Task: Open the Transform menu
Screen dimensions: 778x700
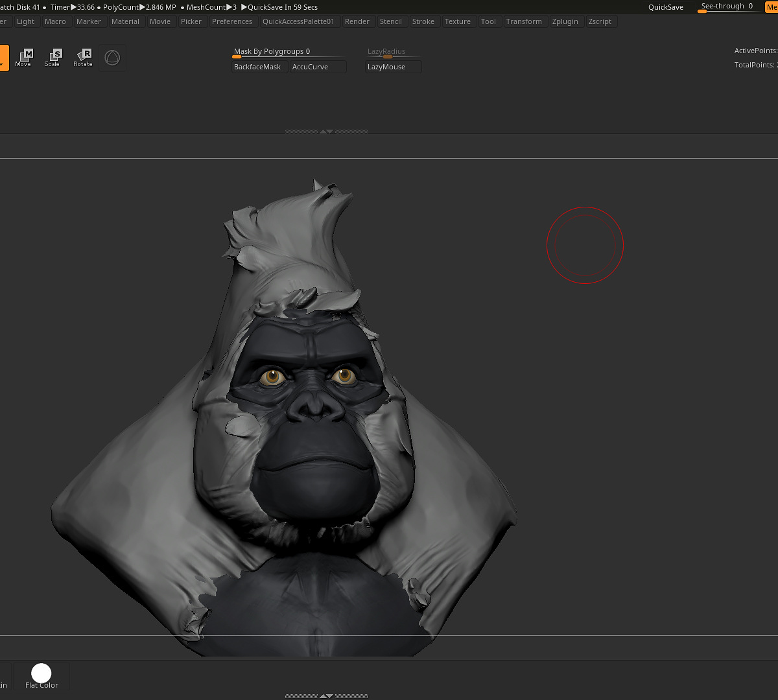Action: click(x=525, y=21)
